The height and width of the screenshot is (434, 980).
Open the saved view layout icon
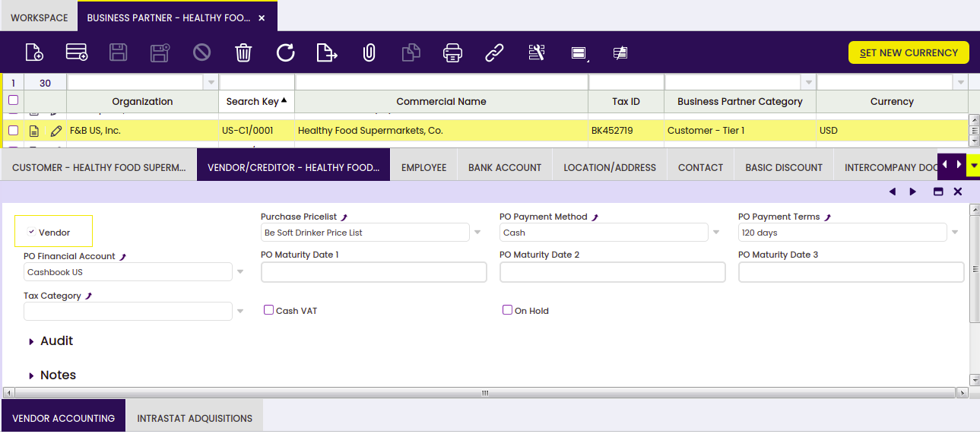point(579,52)
